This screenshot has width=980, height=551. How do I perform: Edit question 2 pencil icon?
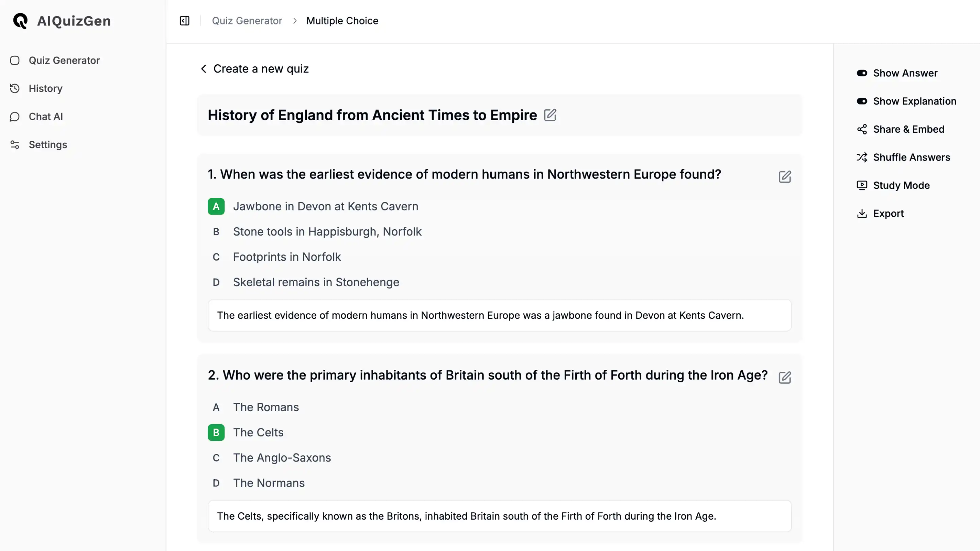785,378
